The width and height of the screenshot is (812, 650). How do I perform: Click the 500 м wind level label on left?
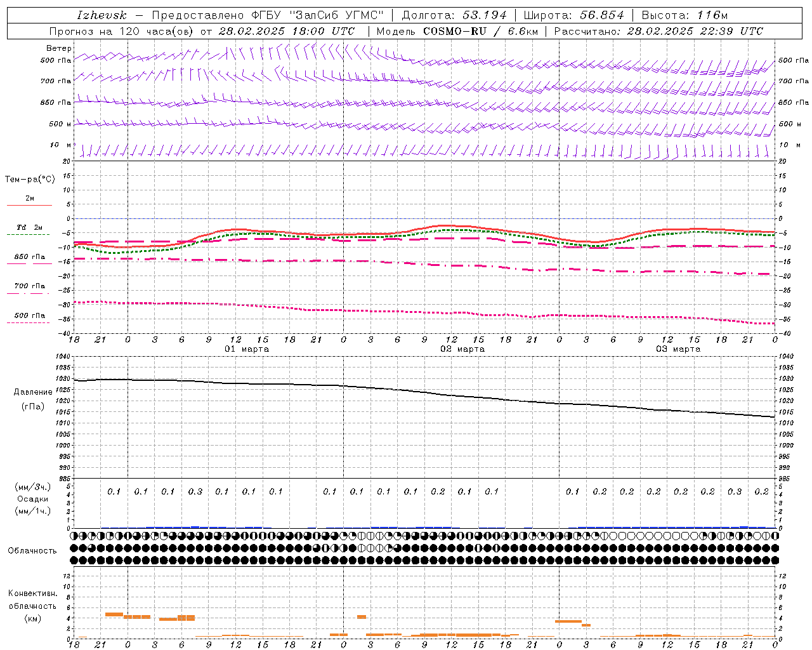click(x=60, y=124)
